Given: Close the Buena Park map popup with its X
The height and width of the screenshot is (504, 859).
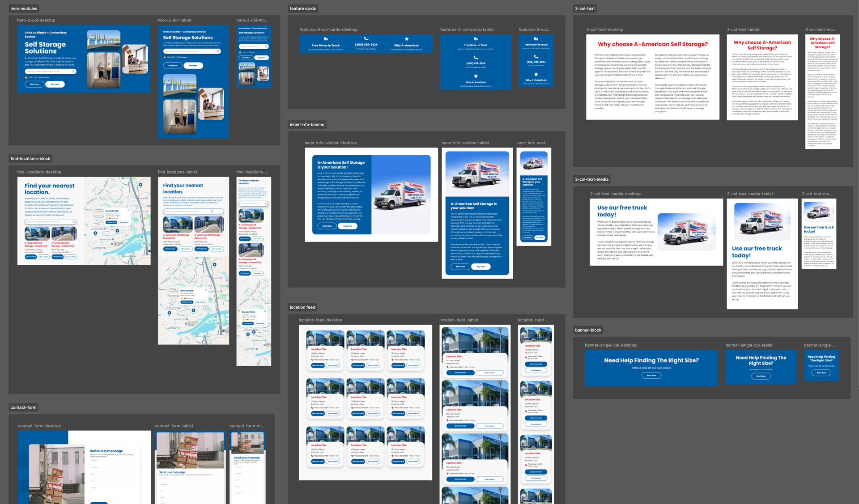Looking at the screenshot, I should (128, 210).
